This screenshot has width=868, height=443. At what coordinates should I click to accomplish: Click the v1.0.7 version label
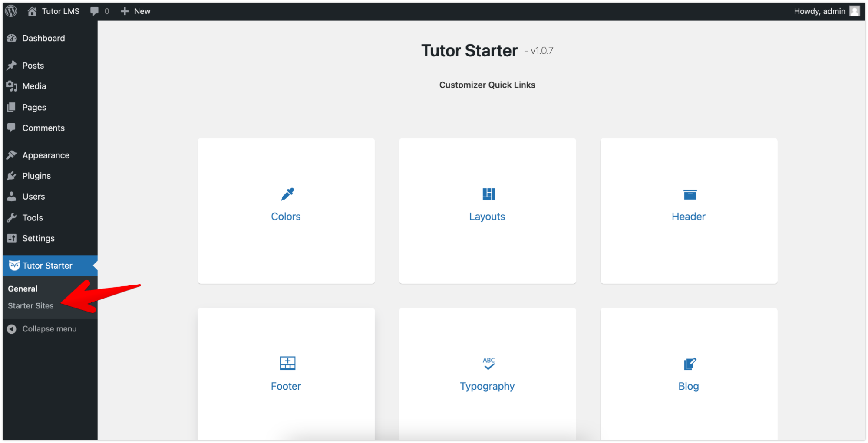pos(542,51)
